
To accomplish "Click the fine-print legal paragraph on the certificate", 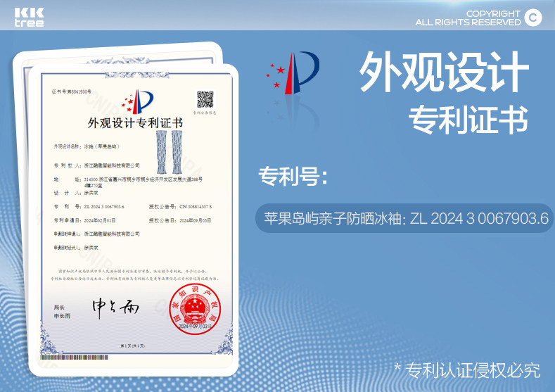I will click(x=134, y=275).
